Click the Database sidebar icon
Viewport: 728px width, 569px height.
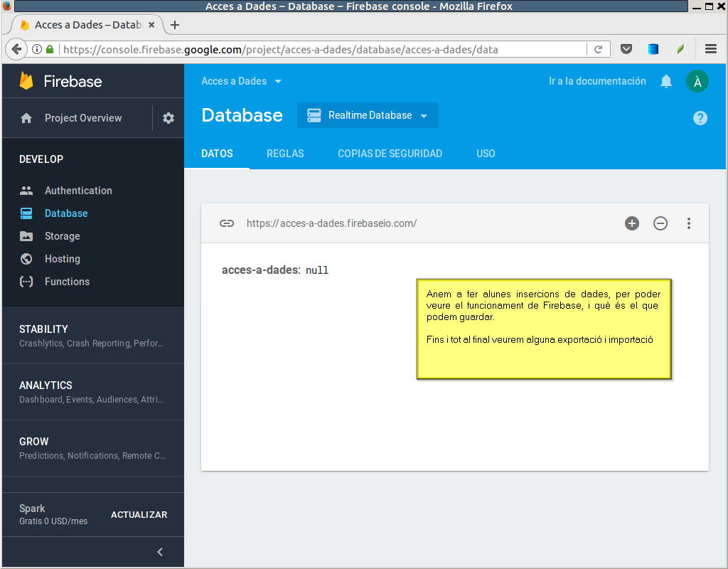[x=26, y=213]
